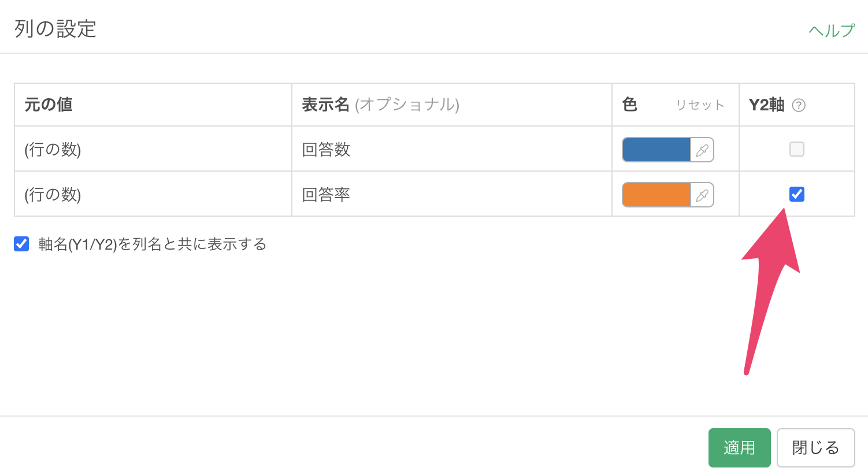Image resolution: width=868 pixels, height=475 pixels.
Task: Select the 回答数 display name field
Action: [452, 149]
